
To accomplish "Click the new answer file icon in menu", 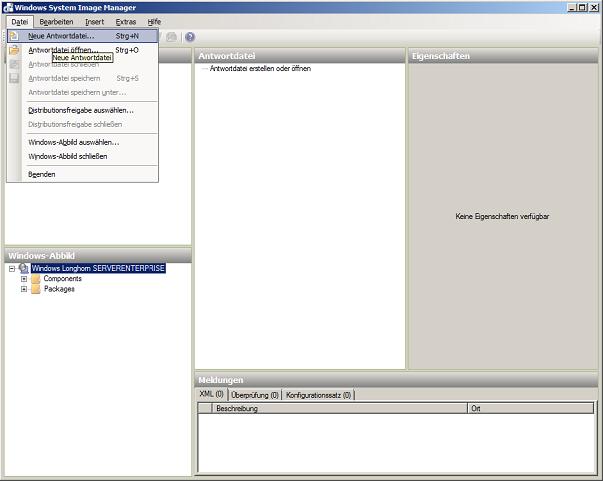I will click(14, 36).
